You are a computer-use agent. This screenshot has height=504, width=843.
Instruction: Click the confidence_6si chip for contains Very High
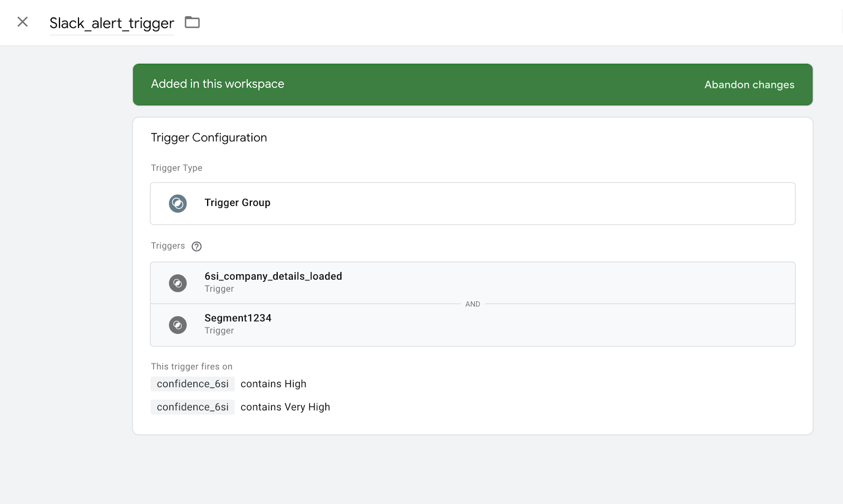pos(193,407)
